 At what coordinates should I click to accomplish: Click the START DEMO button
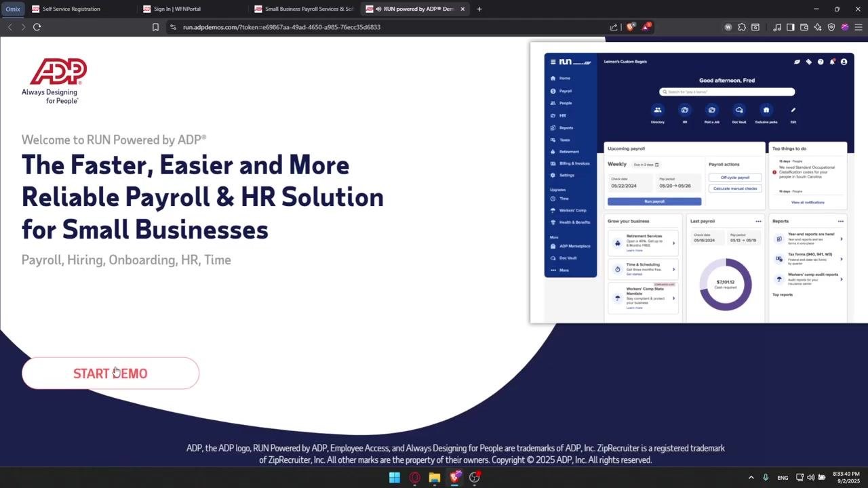(x=111, y=373)
